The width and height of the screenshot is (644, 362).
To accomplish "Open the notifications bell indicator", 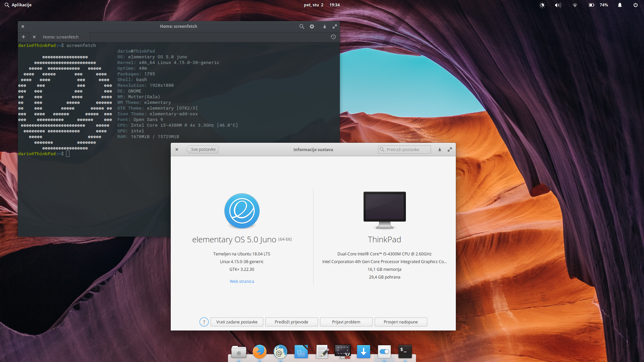I will click(620, 5).
